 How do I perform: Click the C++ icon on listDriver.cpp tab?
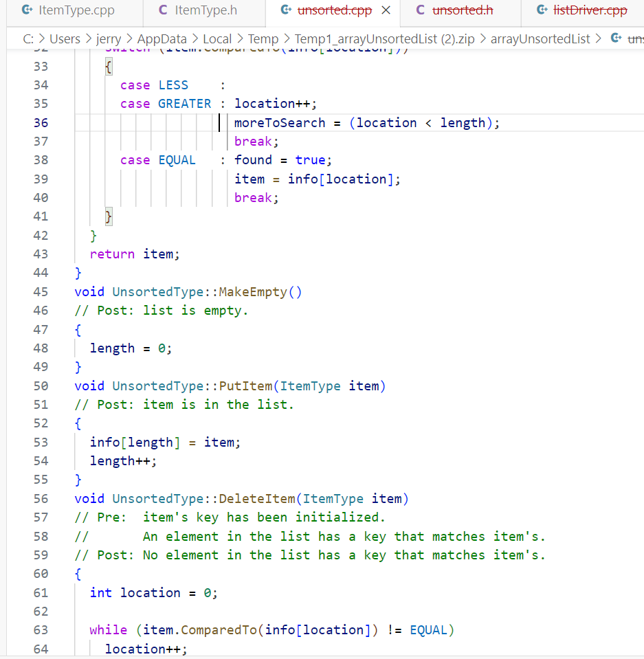(542, 10)
